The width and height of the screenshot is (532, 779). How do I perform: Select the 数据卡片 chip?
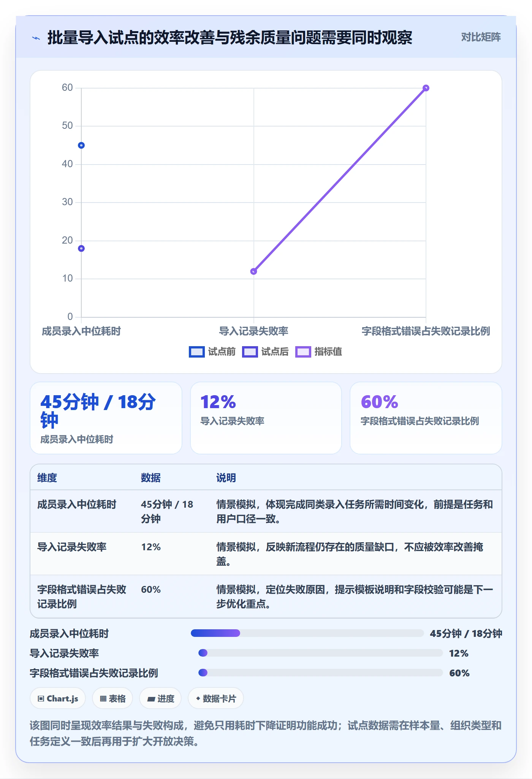coord(216,698)
